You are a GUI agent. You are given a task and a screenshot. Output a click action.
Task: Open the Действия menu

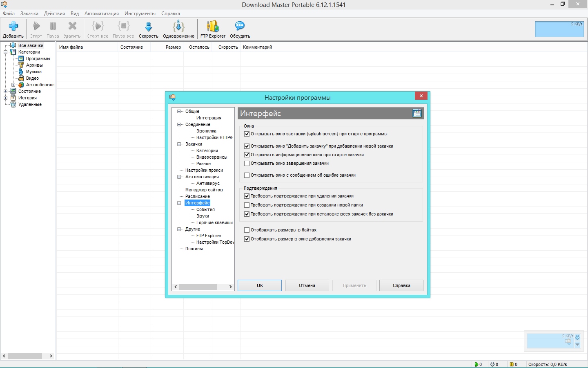coord(54,13)
